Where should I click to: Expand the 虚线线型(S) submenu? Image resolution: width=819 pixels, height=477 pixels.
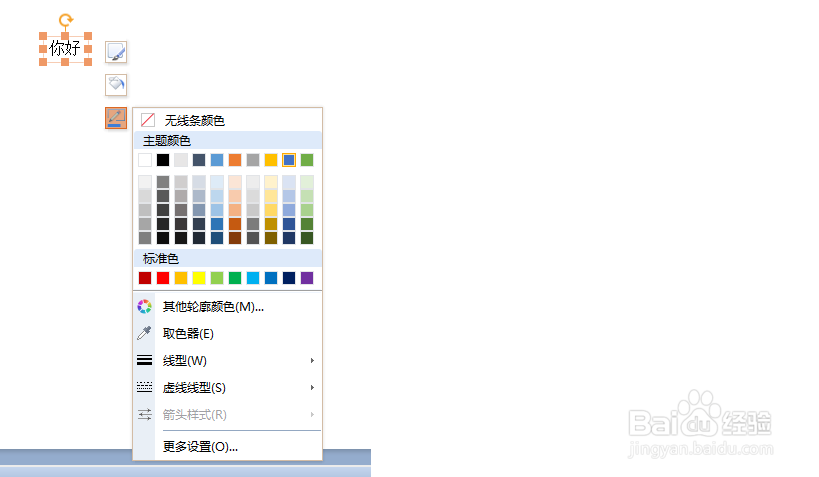(228, 388)
